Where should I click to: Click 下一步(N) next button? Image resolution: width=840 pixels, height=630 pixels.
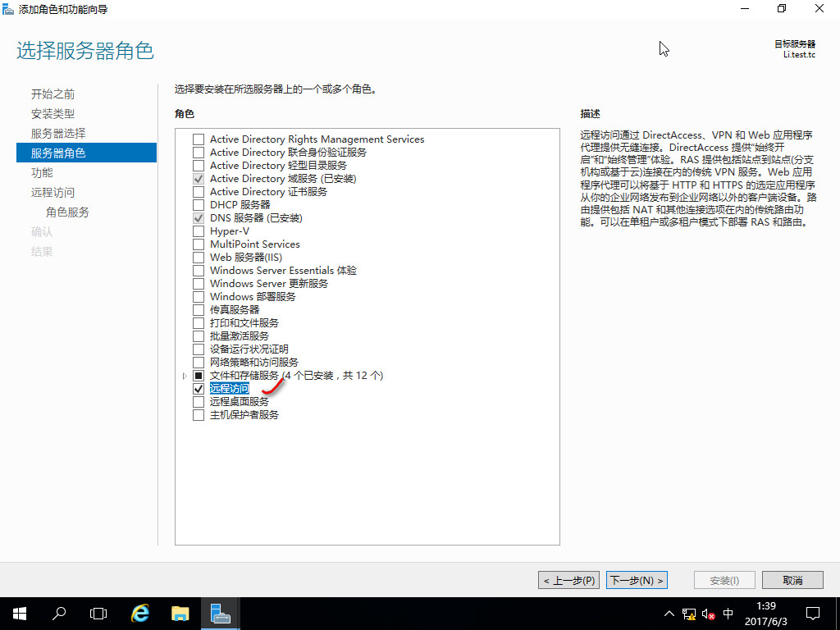click(637, 580)
